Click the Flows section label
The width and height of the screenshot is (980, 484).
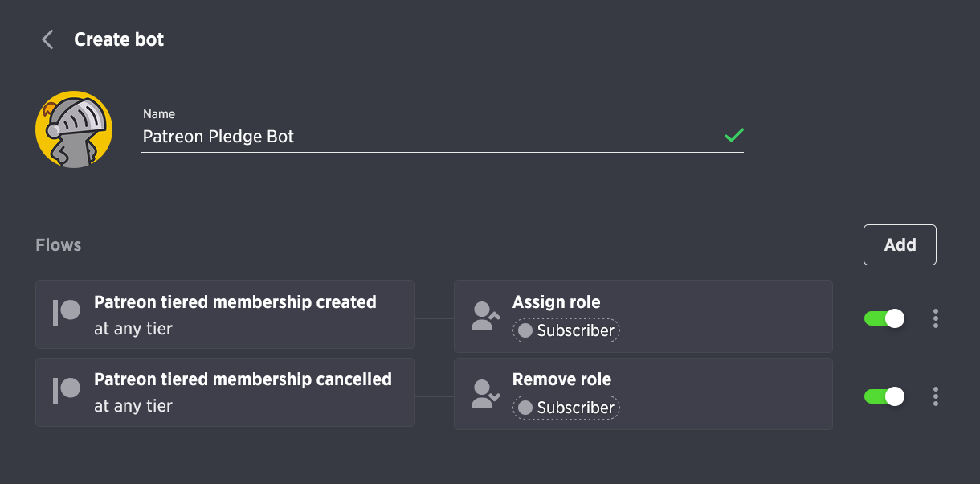click(59, 244)
